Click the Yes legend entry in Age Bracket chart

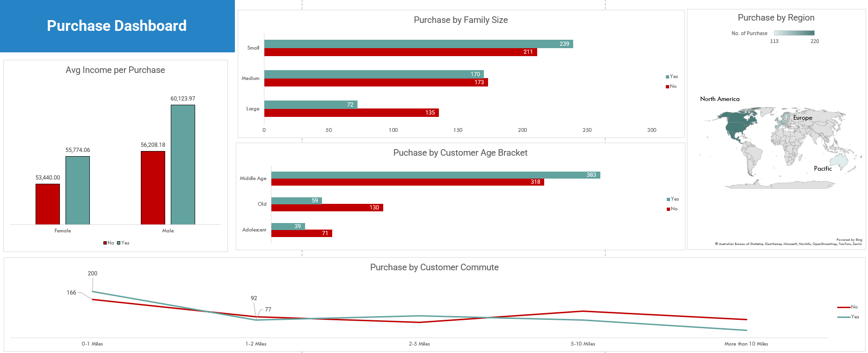(672, 199)
